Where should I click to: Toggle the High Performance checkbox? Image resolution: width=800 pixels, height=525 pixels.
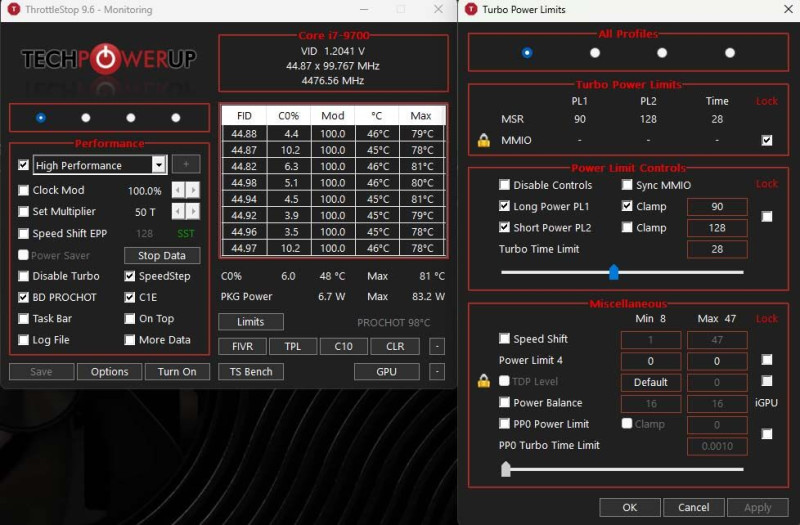(23, 165)
